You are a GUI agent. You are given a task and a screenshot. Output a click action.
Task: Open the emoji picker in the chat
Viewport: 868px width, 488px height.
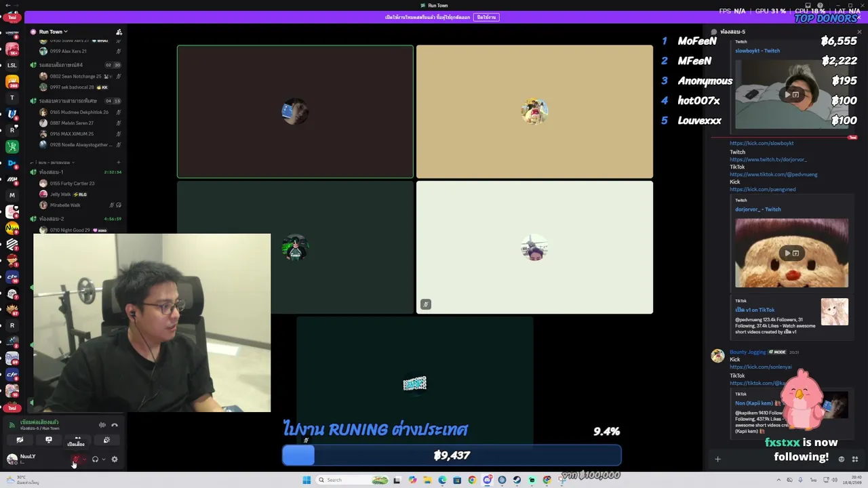pos(842,460)
